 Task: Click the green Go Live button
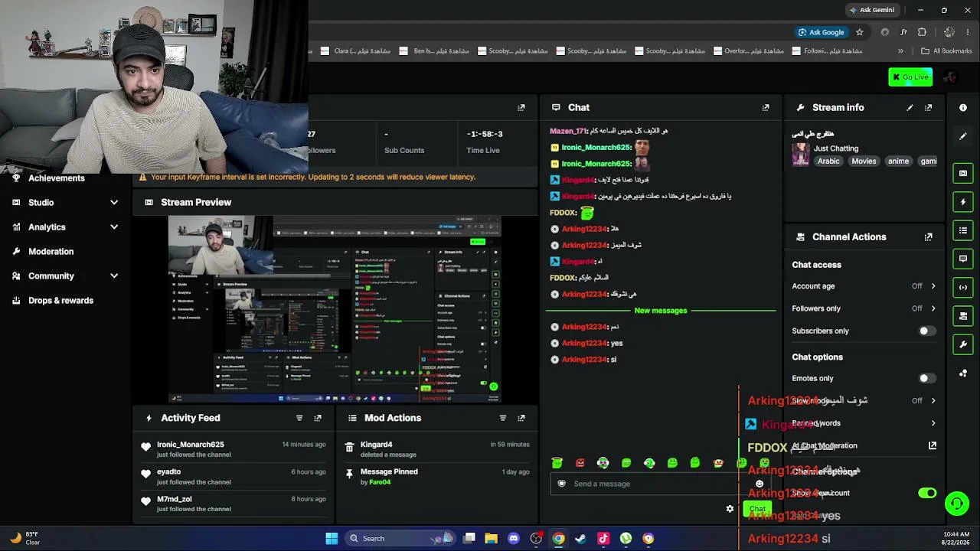click(x=910, y=77)
